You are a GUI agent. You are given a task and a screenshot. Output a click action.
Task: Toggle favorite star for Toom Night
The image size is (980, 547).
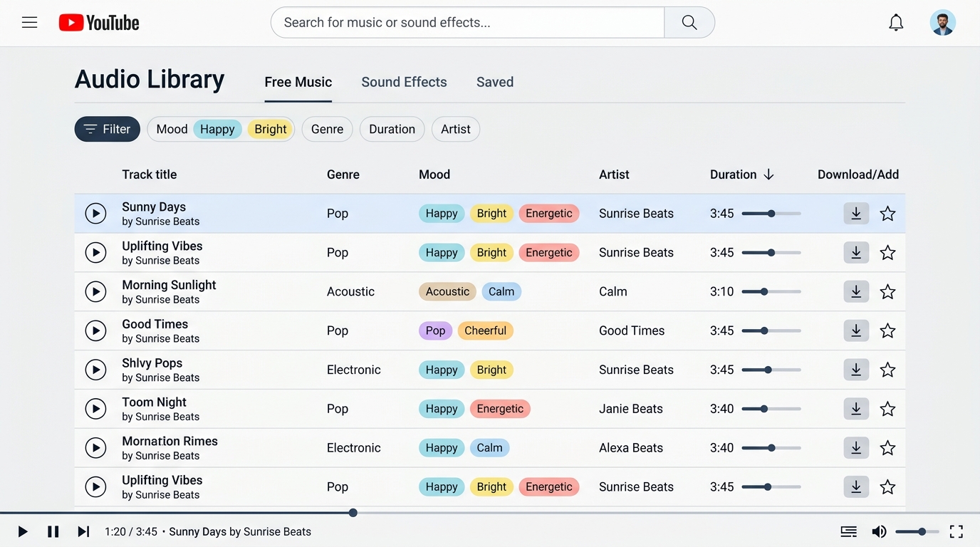pos(887,409)
